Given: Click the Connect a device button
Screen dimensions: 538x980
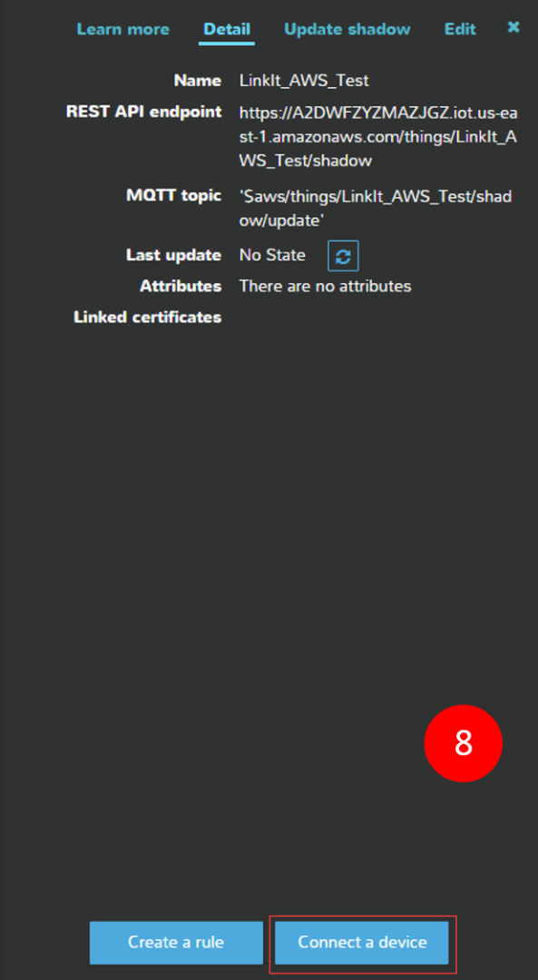Looking at the screenshot, I should (362, 943).
